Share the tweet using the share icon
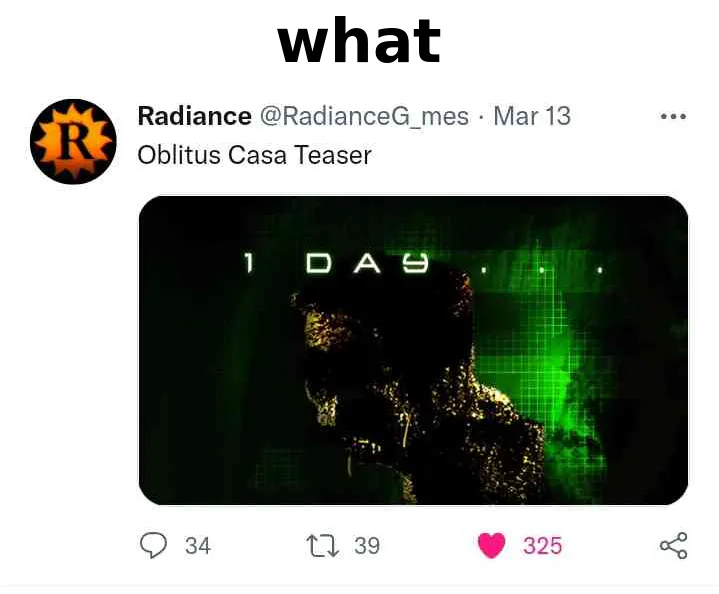 tap(674, 545)
